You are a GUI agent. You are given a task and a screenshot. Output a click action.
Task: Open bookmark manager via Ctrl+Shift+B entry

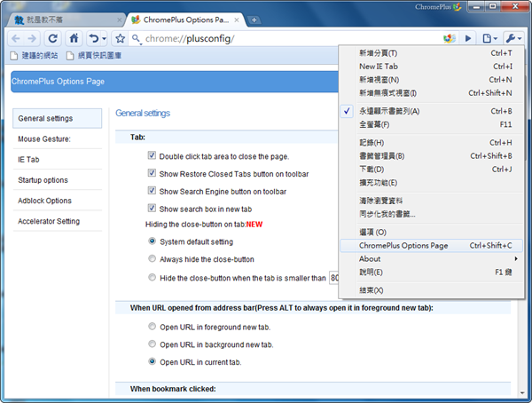point(431,156)
